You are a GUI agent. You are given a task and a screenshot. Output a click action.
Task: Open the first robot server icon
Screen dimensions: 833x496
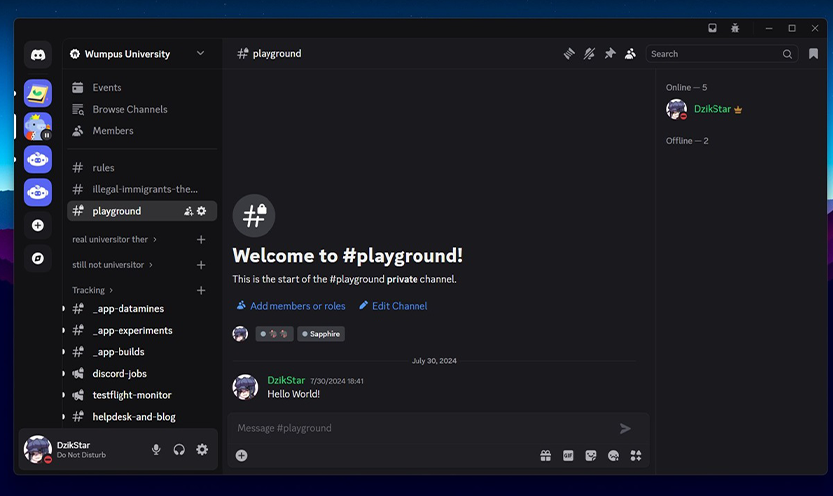tap(38, 159)
